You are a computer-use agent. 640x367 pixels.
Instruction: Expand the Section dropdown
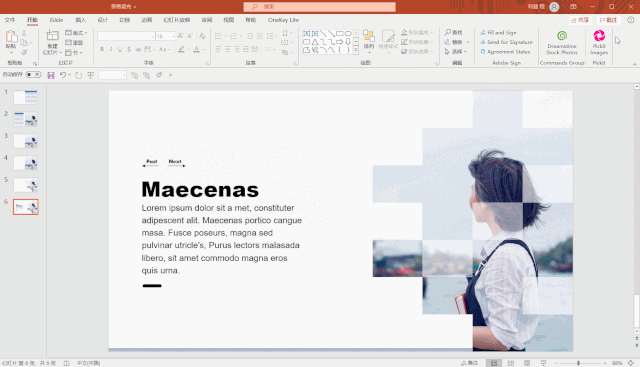[74, 52]
